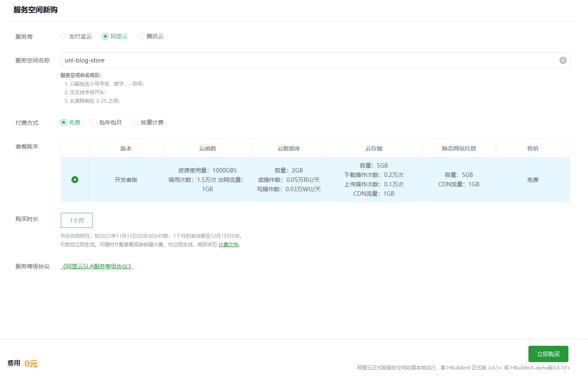Select the 阿里云 provider radio button
Screen dimensions: 588x378
point(105,36)
